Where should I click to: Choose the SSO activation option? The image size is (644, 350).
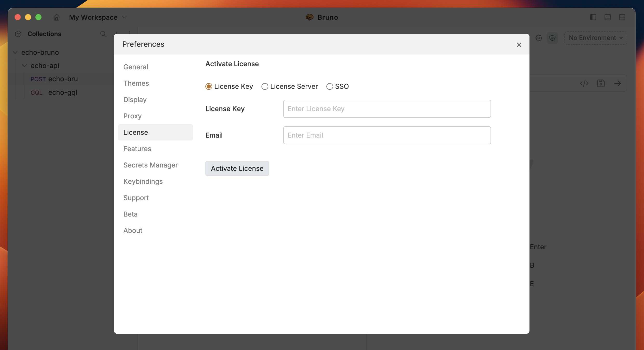pos(330,86)
